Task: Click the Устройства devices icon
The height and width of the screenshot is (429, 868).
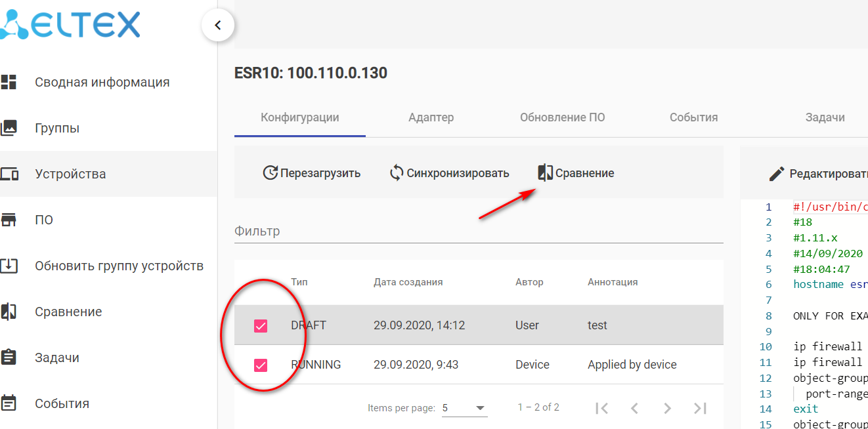Action: pos(9,174)
